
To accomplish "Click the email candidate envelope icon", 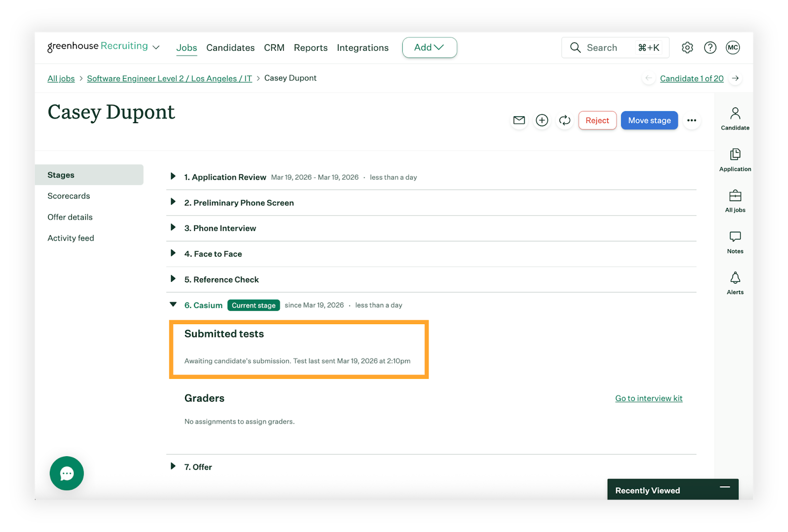I will click(x=519, y=120).
